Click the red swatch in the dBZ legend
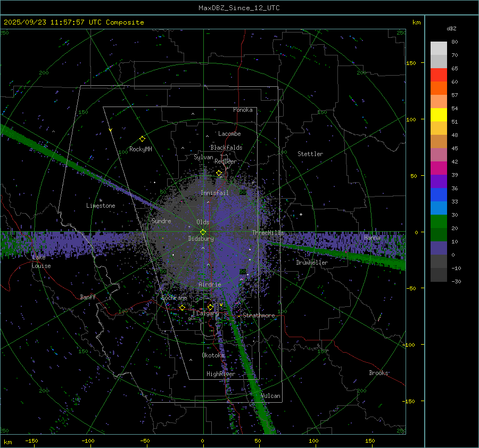 coord(439,75)
